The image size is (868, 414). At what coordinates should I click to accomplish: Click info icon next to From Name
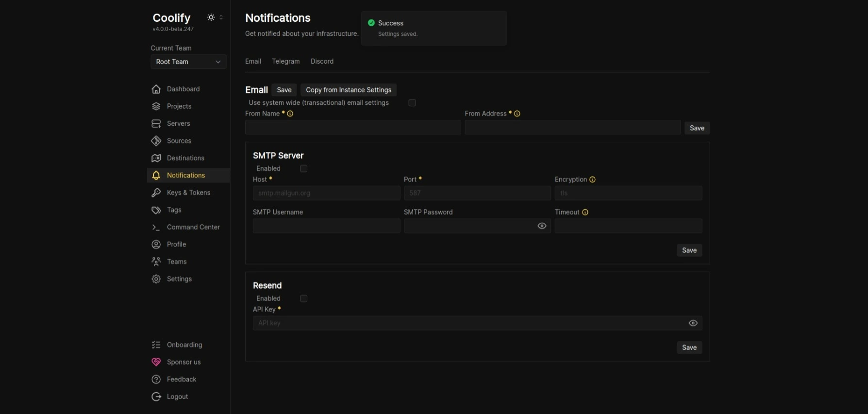point(290,114)
